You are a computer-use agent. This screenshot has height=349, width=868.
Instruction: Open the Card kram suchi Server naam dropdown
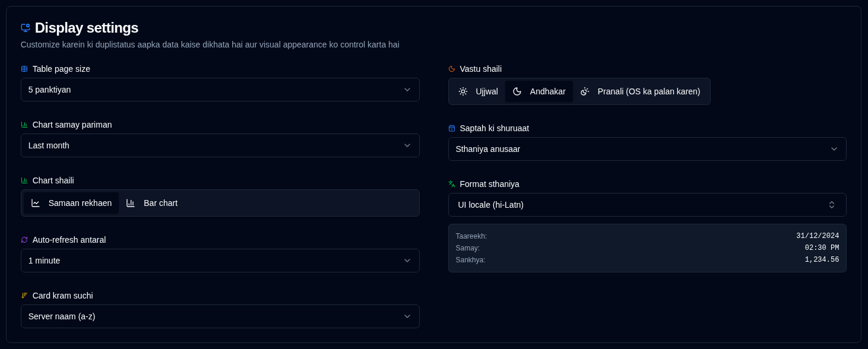[x=220, y=316]
